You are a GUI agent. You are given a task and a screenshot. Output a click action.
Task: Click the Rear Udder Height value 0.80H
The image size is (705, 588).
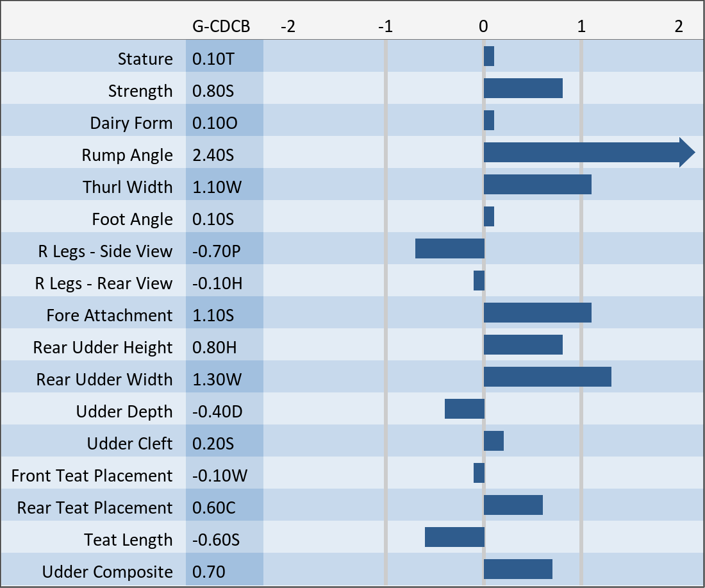[x=214, y=348]
